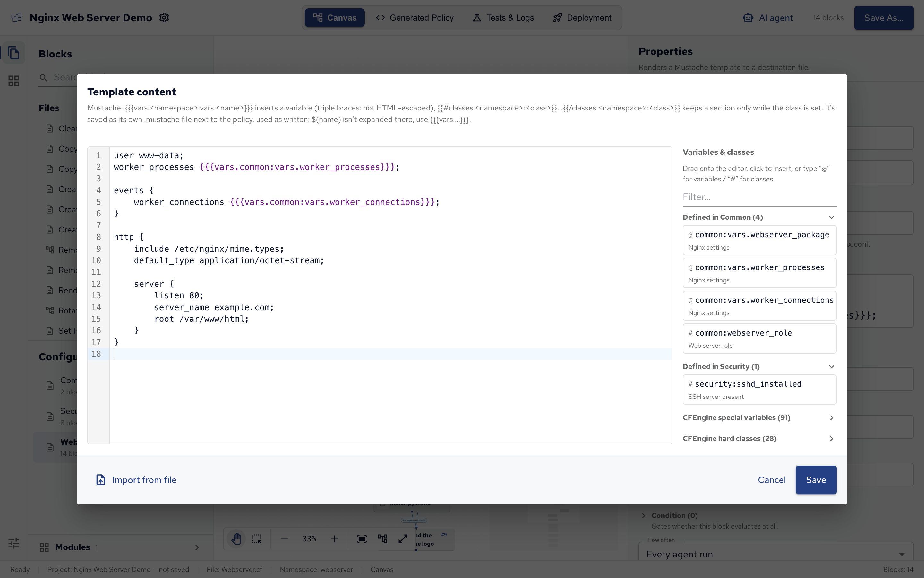
Task: Click the app logo icon beside the title
Action: pyautogui.click(x=16, y=18)
